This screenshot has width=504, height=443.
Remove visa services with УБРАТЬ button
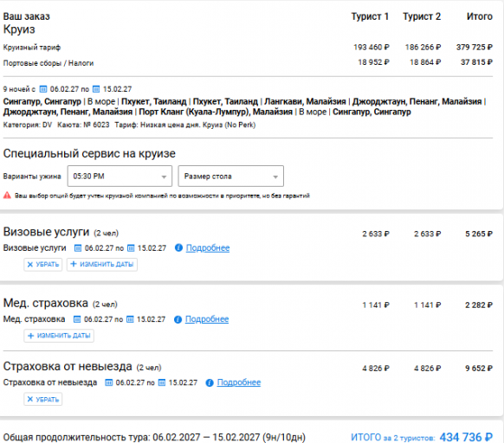(43, 265)
